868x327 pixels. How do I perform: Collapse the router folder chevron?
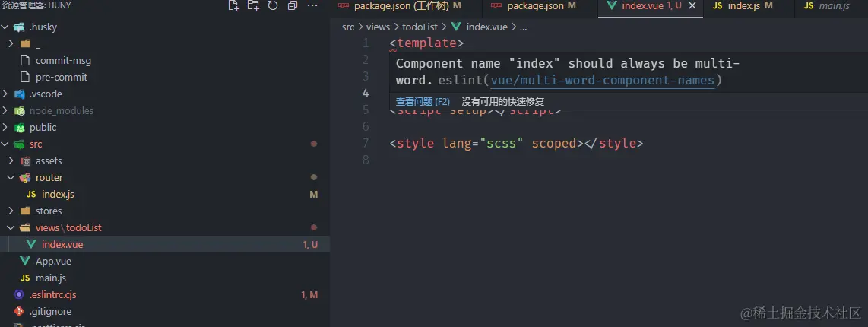click(x=11, y=178)
